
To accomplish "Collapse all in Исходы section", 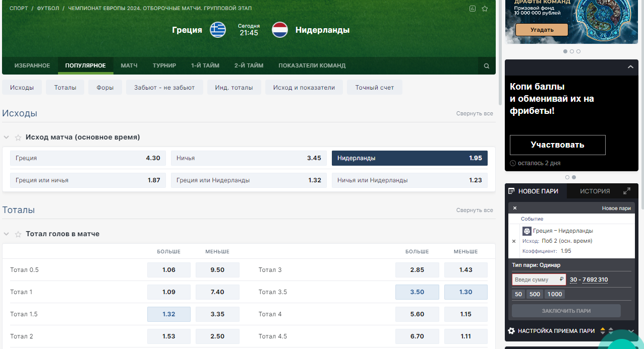I will click(475, 114).
